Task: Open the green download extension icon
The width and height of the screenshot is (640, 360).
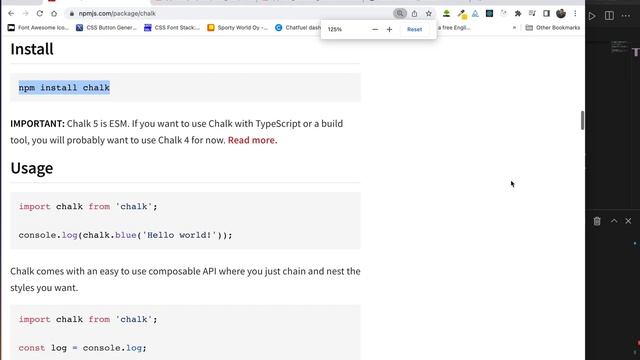Action: click(447, 13)
